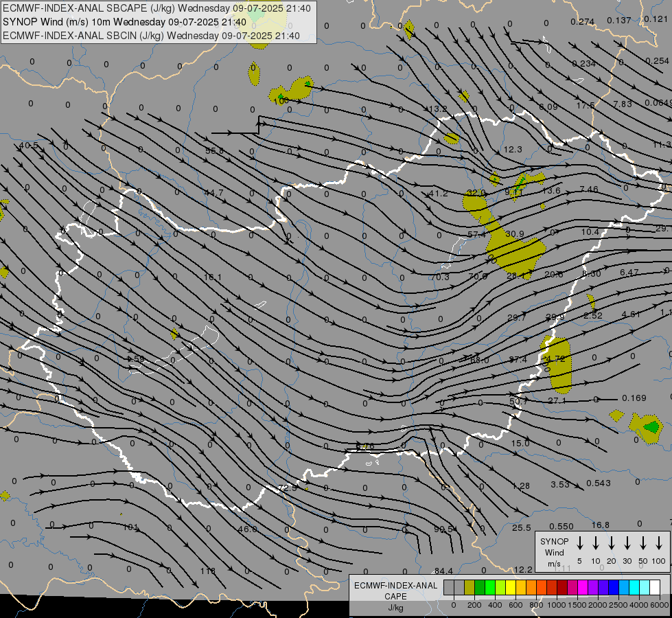Click the 100 m/s wind arrow in legend

click(659, 543)
